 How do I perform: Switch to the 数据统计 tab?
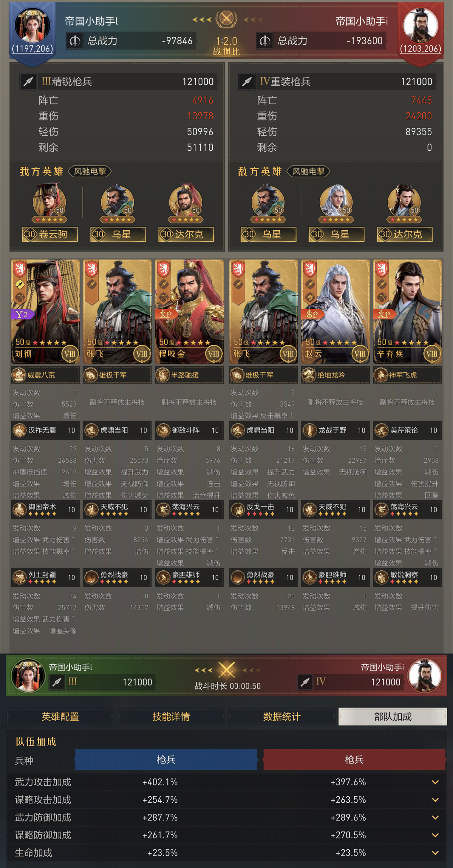point(282,717)
